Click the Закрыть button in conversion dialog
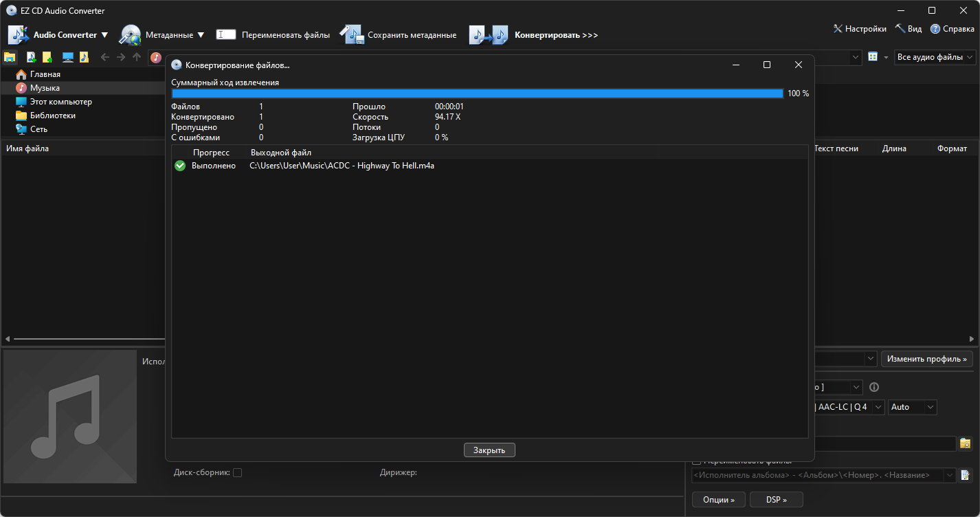The height and width of the screenshot is (517, 980). (x=489, y=450)
